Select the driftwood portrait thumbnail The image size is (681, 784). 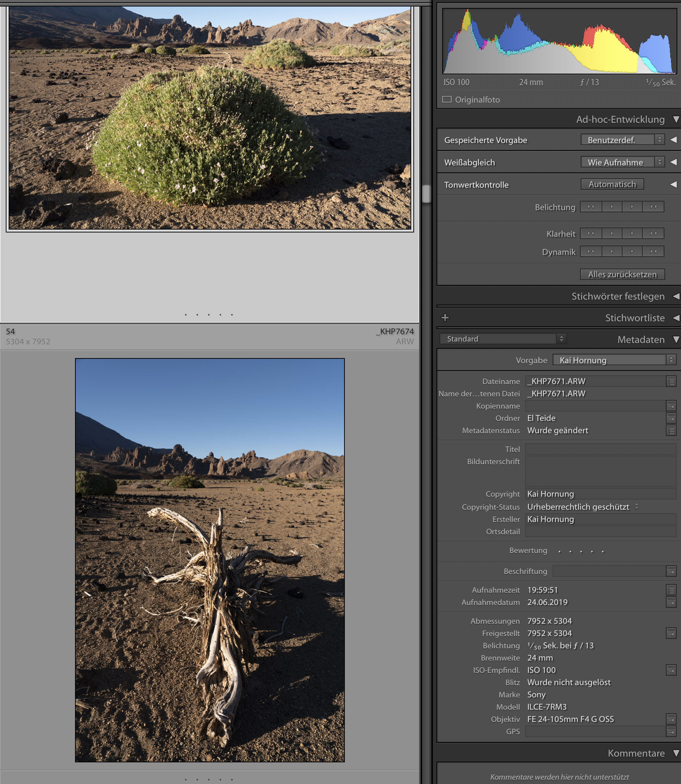coord(210,560)
